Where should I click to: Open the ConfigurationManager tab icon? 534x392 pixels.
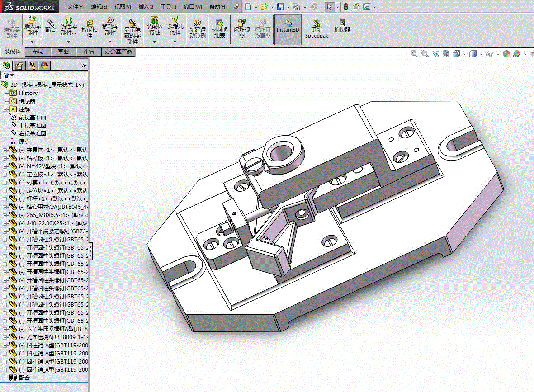32,66
